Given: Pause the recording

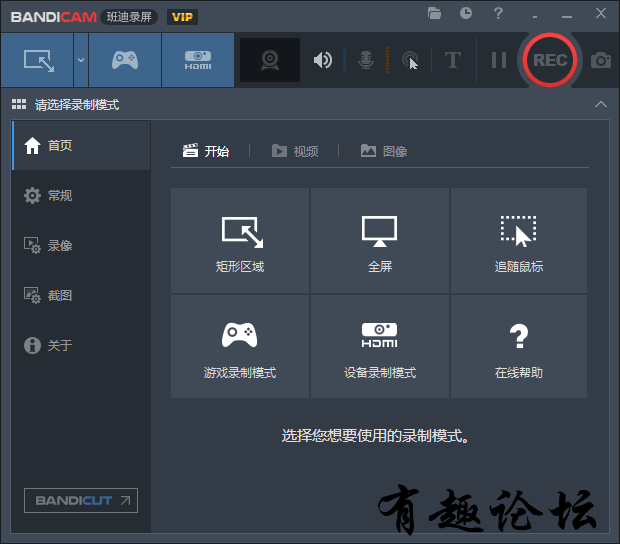Looking at the screenshot, I should point(499,60).
